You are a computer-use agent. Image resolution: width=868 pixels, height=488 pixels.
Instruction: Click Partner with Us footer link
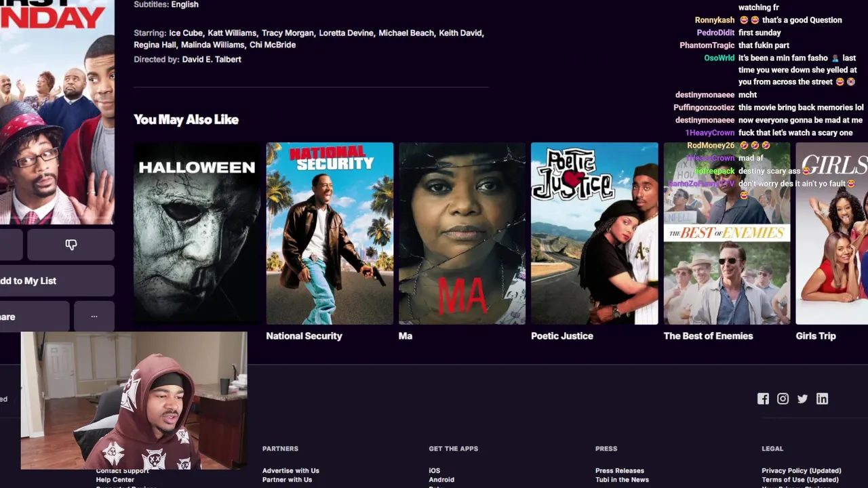click(x=288, y=480)
